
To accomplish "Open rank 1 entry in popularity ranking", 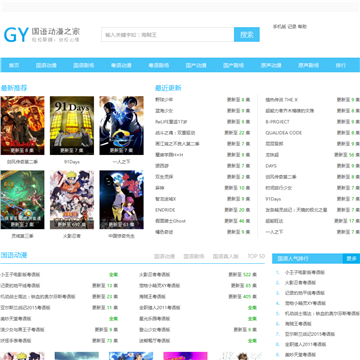I will click(304, 272).
